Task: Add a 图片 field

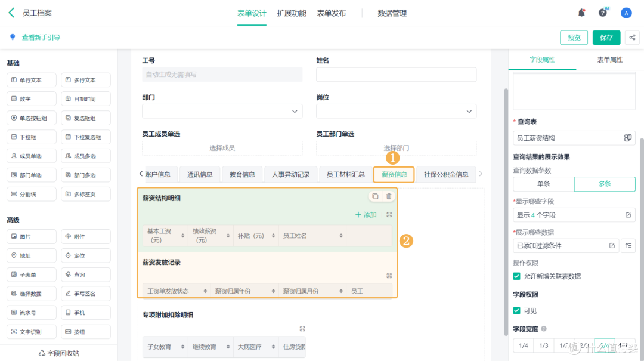Action: pyautogui.click(x=32, y=236)
